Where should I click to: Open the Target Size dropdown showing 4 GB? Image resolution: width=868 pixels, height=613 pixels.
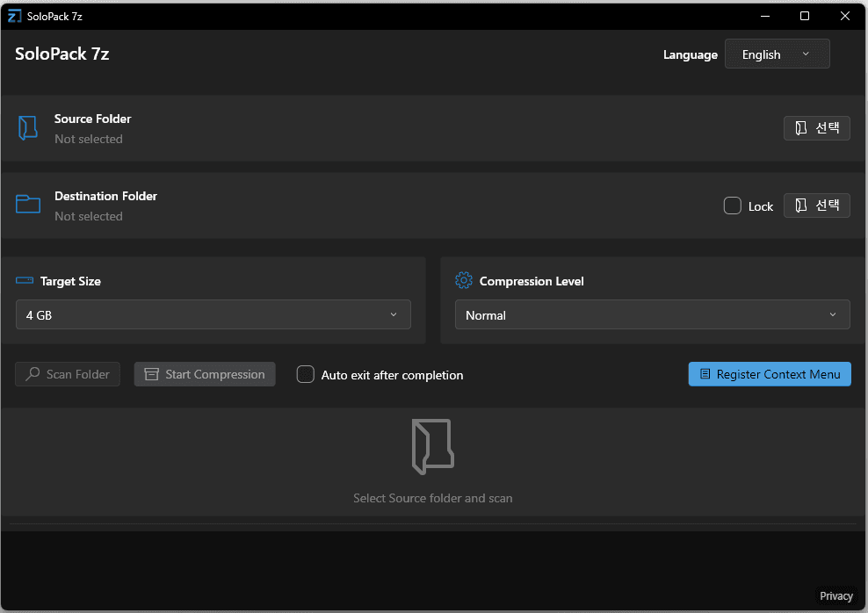click(x=213, y=314)
